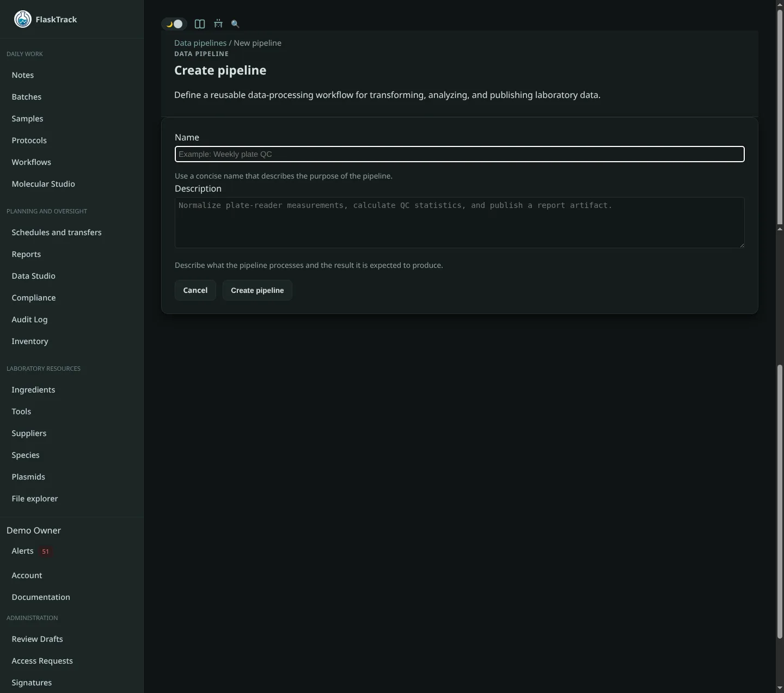
Task: Open Account settings
Action: pyautogui.click(x=27, y=575)
